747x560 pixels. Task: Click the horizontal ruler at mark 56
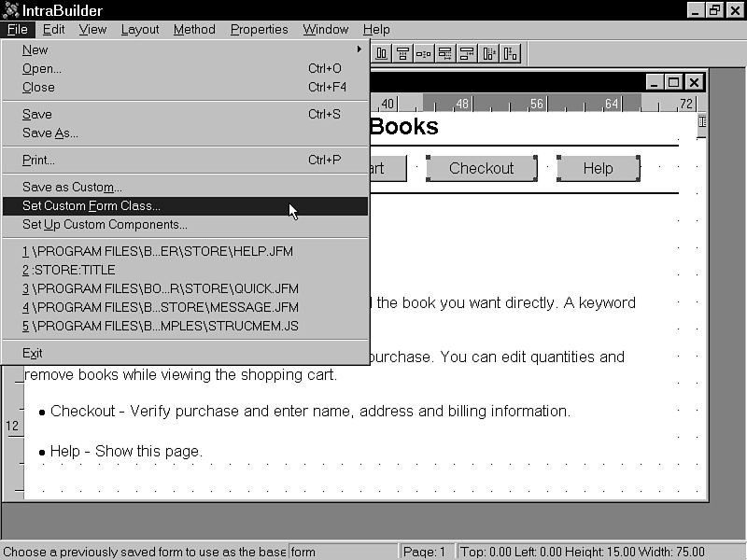pyautogui.click(x=537, y=104)
